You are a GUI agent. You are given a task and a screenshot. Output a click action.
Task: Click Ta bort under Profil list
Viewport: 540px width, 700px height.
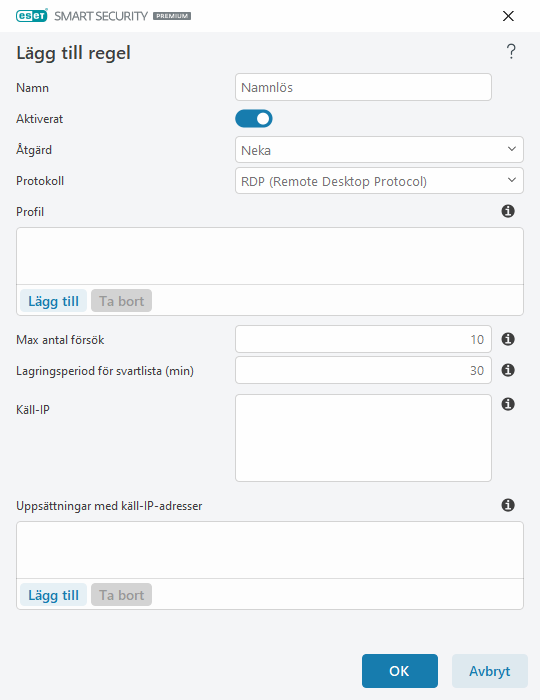(x=121, y=301)
